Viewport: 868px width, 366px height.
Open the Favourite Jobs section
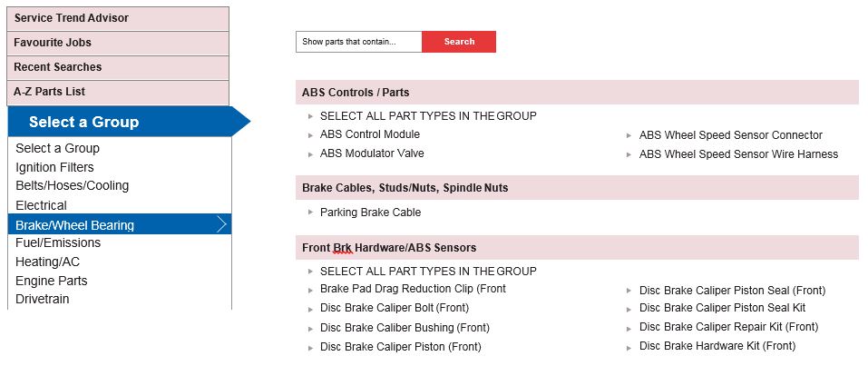[118, 43]
